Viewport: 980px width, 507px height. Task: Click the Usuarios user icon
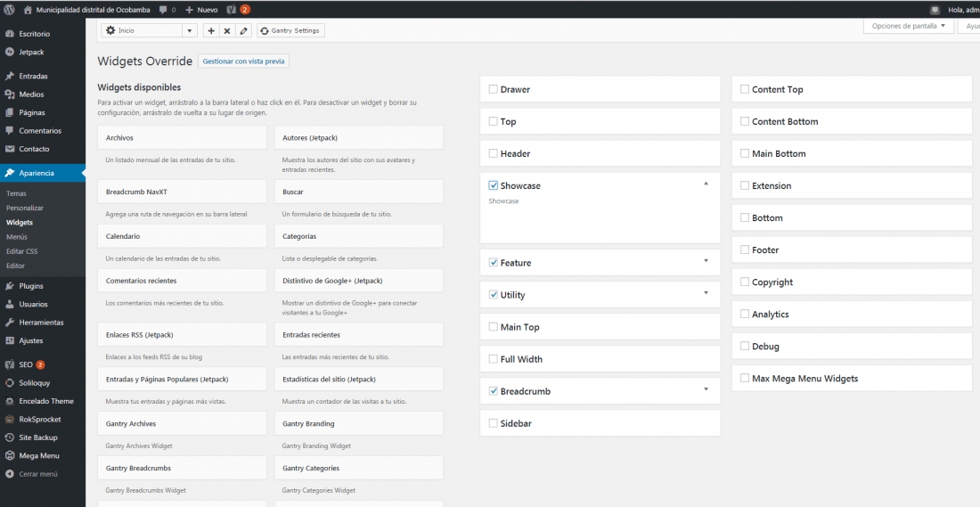(x=10, y=305)
